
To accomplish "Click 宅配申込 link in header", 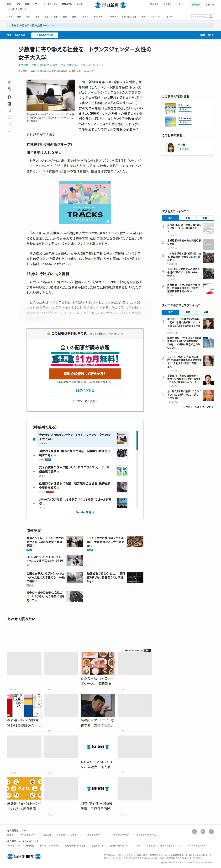I will coord(154,4).
